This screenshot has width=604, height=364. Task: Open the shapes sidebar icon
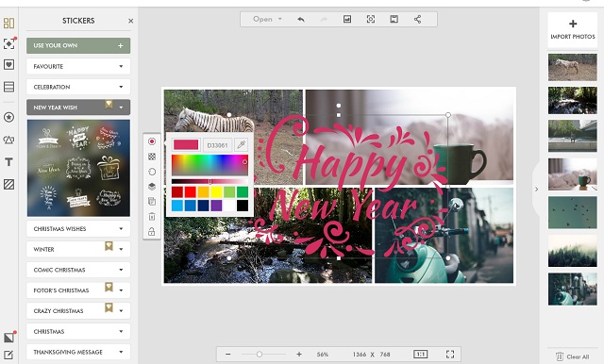point(8,140)
